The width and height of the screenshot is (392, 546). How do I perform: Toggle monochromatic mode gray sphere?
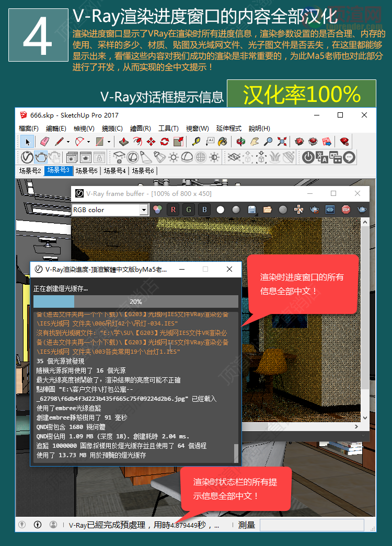pyautogui.click(x=236, y=210)
